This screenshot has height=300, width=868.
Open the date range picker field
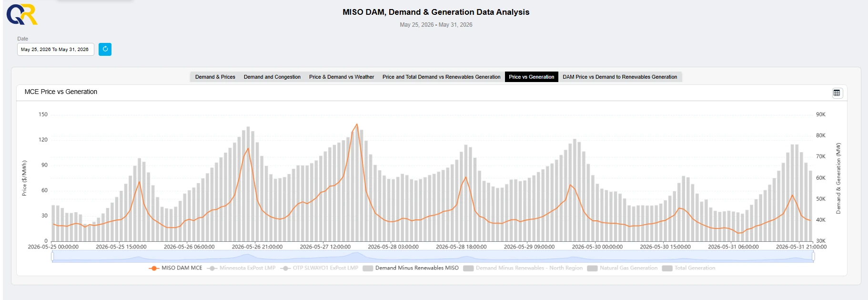pos(55,49)
